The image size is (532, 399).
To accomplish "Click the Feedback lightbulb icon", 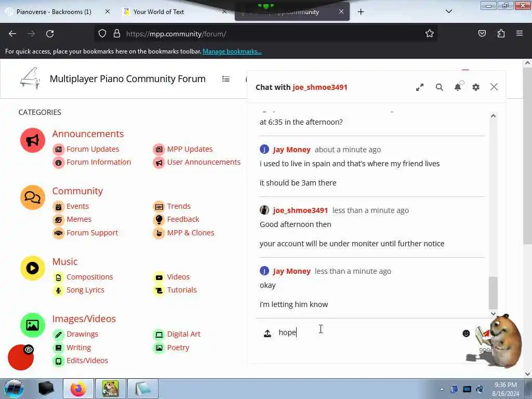I will [159, 220].
